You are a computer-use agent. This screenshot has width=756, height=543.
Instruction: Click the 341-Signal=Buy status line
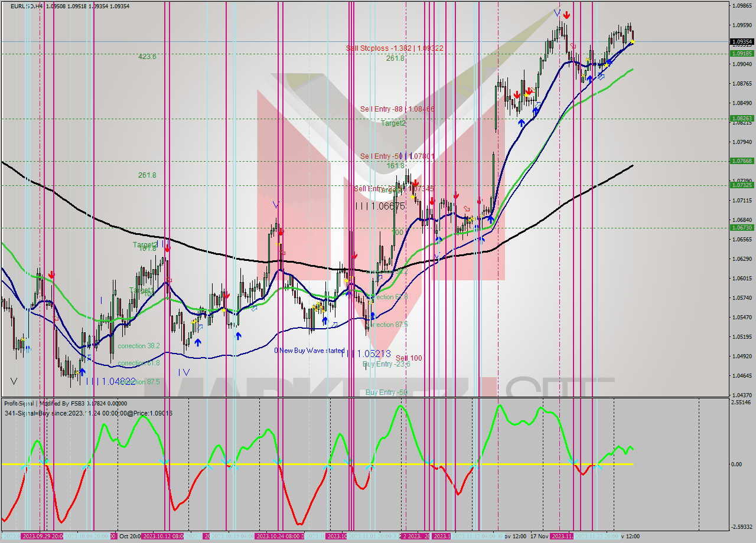pyautogui.click(x=89, y=413)
